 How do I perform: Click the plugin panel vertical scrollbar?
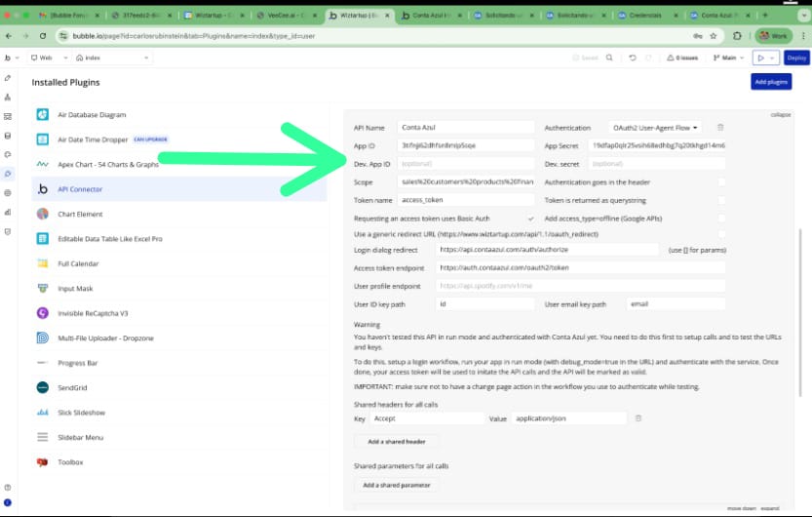click(801, 312)
